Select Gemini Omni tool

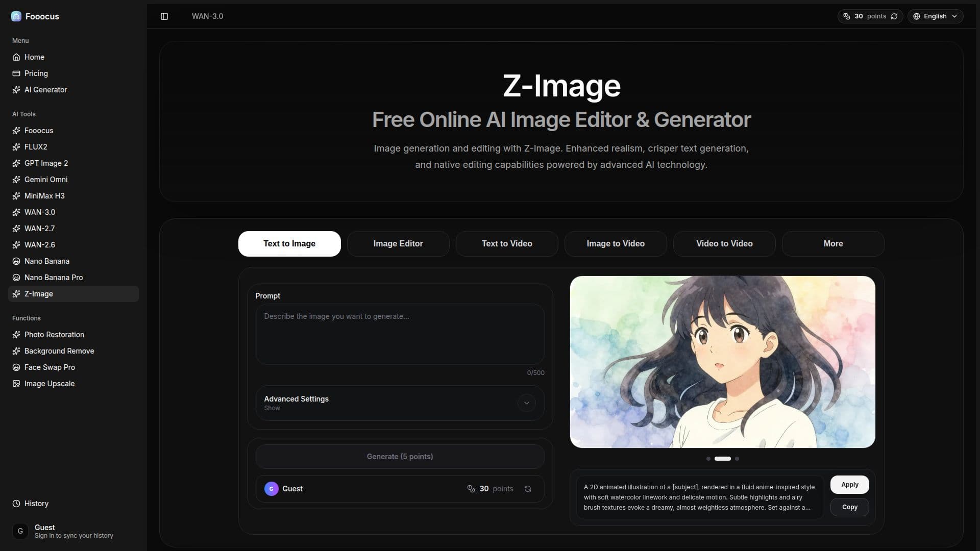tap(73, 180)
